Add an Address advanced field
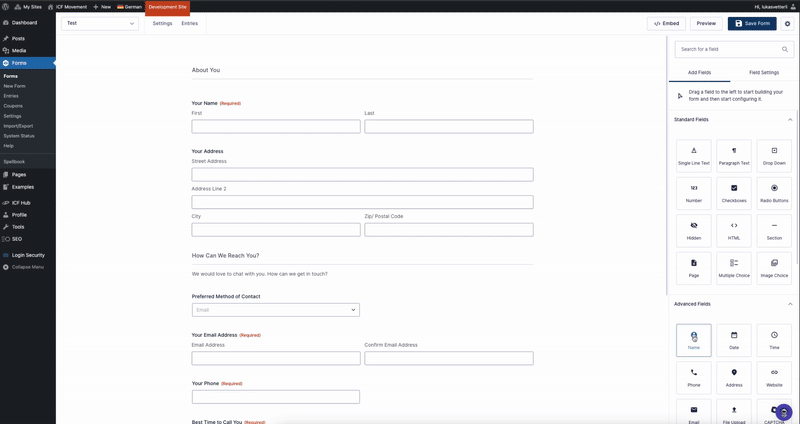Viewport: 800px width, 424px height. (734, 378)
